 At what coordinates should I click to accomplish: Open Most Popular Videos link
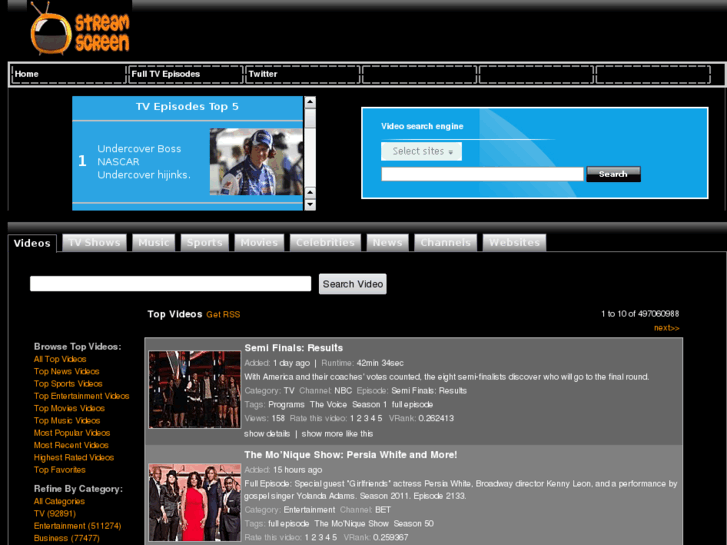[x=71, y=433]
